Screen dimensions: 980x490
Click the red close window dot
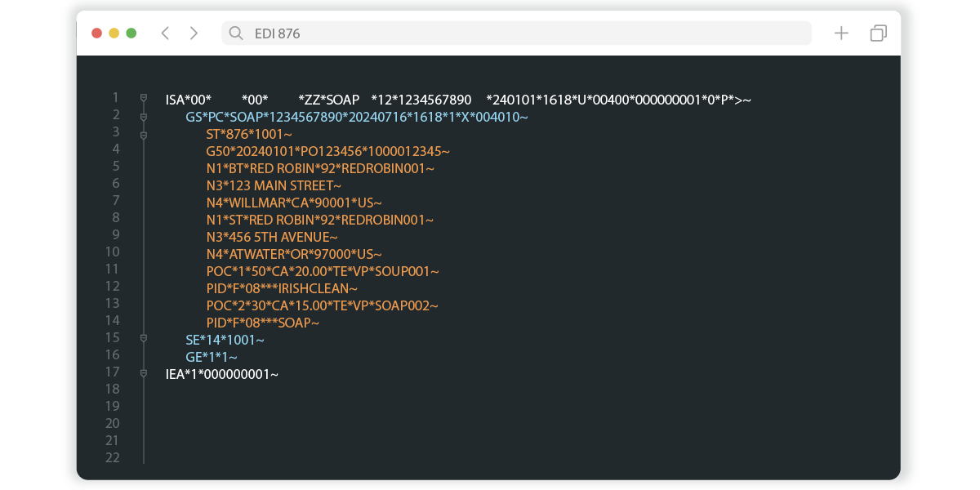click(96, 33)
